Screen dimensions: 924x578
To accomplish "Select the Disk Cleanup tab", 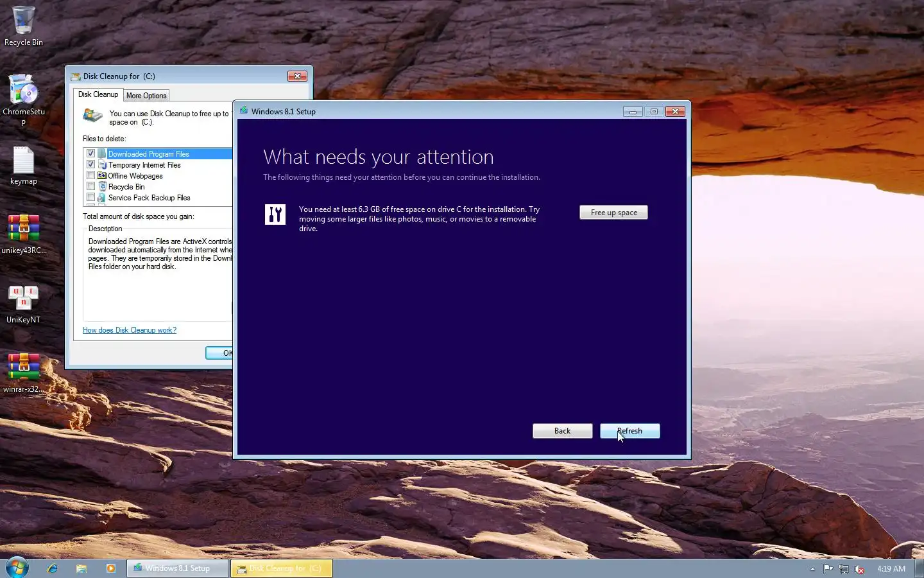I will point(98,94).
